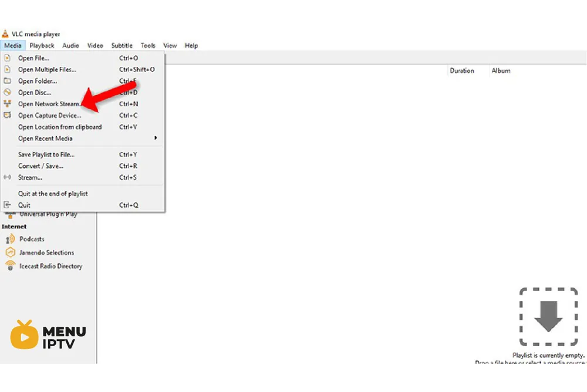Open the Playback menu

click(x=42, y=45)
